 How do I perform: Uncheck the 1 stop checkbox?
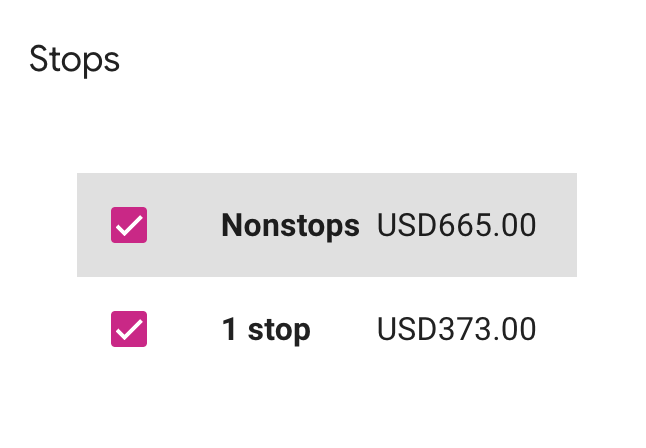(129, 329)
